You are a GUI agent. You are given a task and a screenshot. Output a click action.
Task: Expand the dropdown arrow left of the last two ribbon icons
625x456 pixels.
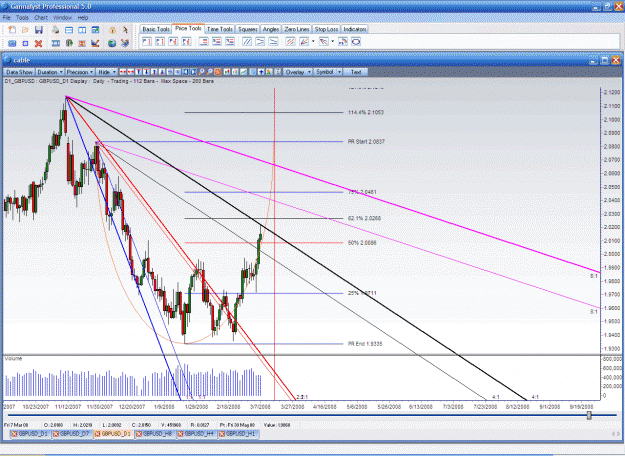[x=333, y=41]
